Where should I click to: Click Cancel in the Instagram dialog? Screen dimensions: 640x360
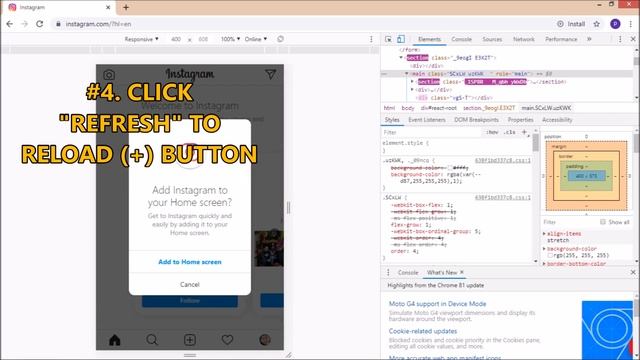190,284
